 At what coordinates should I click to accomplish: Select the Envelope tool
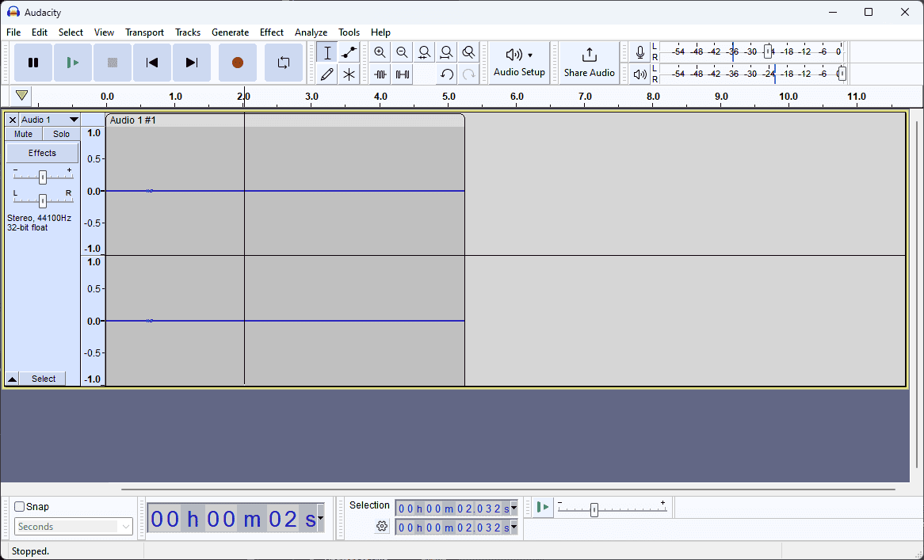coord(349,52)
